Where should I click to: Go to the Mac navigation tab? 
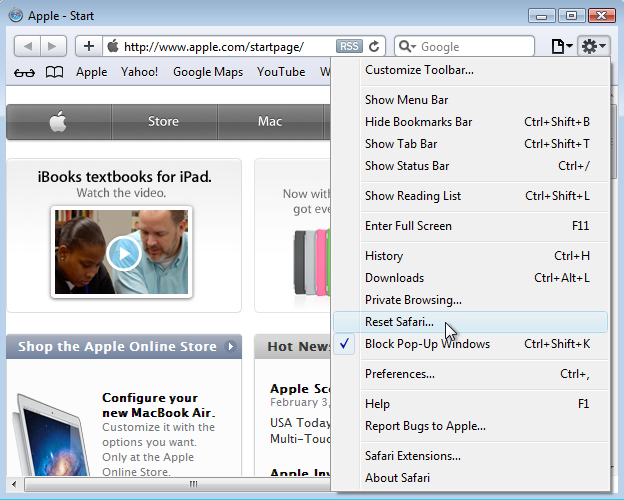click(x=270, y=121)
